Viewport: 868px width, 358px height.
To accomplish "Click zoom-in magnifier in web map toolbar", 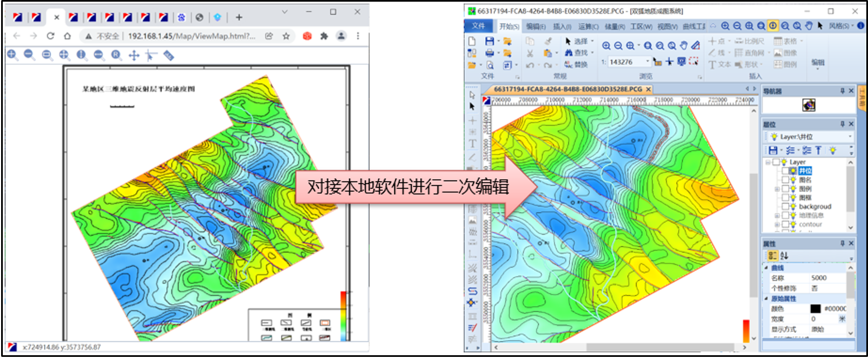I will 12,55.
